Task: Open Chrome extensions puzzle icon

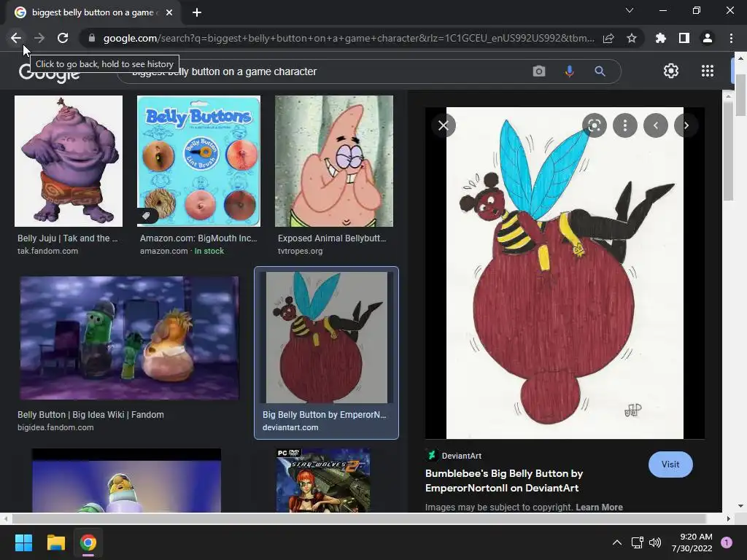Action: click(x=661, y=38)
